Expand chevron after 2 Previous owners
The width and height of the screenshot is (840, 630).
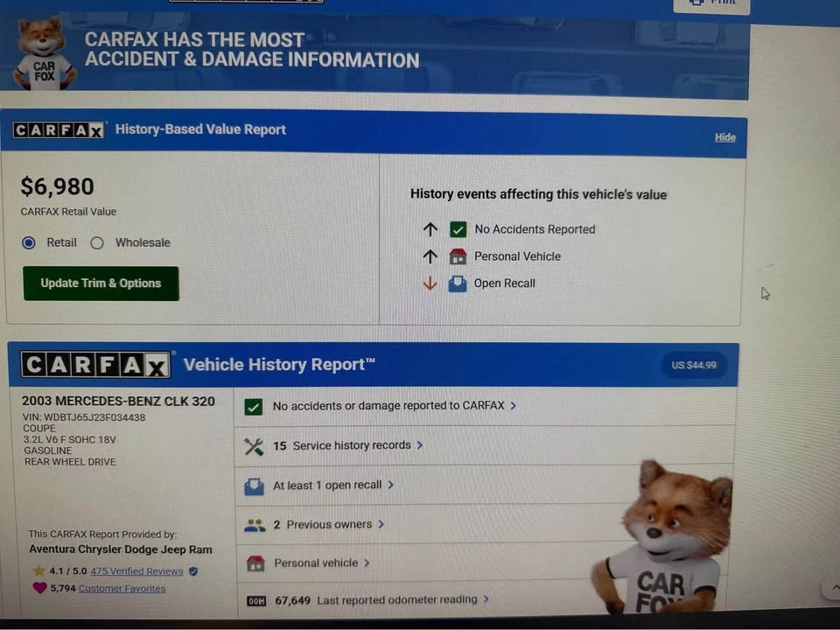(381, 524)
